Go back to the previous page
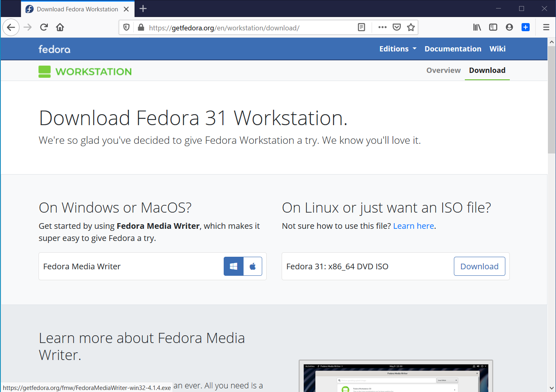This screenshot has width=556, height=392. (x=11, y=28)
